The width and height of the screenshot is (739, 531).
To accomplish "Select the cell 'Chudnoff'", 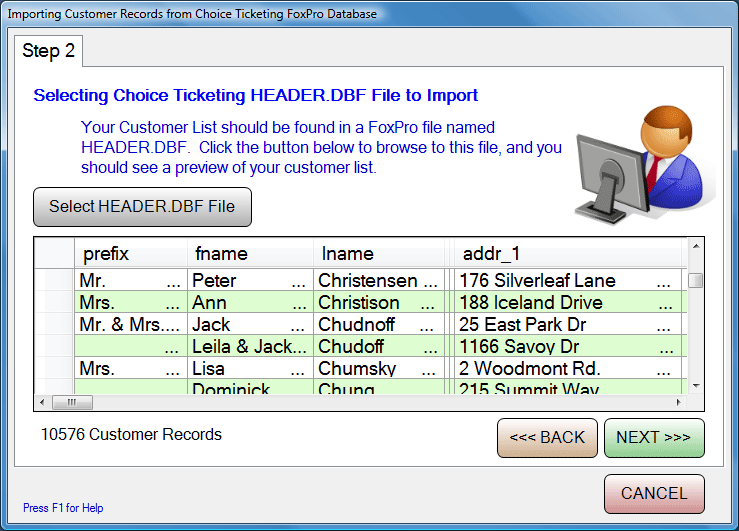I will (379, 325).
